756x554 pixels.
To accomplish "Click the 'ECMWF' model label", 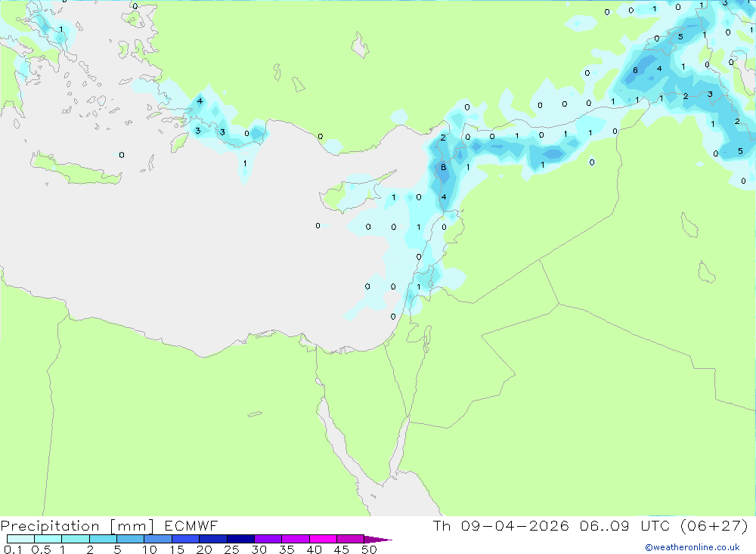I will [x=191, y=525].
